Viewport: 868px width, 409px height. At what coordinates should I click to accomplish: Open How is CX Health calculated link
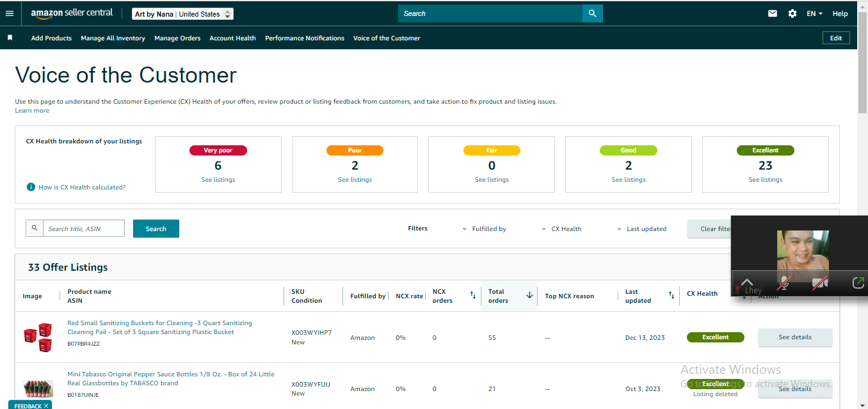pos(82,187)
